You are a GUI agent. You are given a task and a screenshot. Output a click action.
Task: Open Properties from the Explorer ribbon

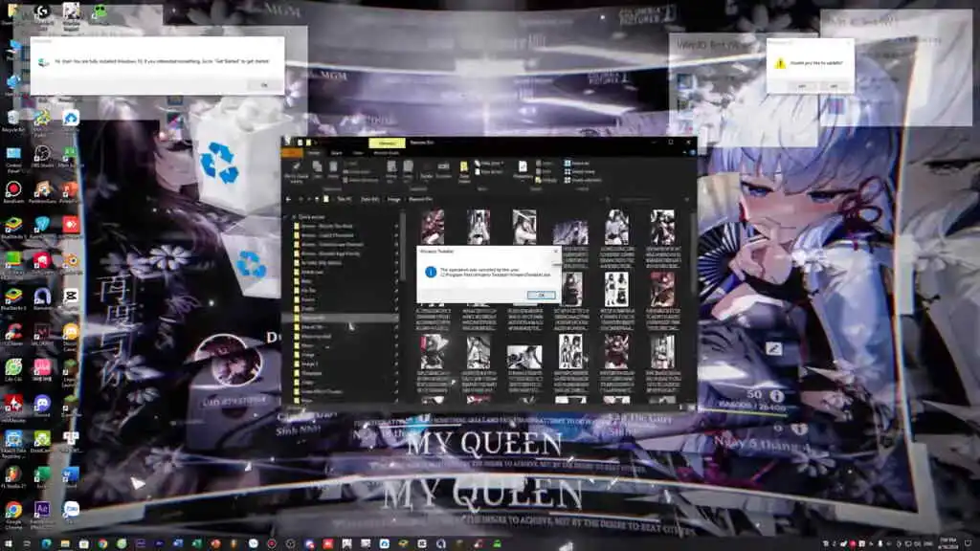tap(523, 171)
